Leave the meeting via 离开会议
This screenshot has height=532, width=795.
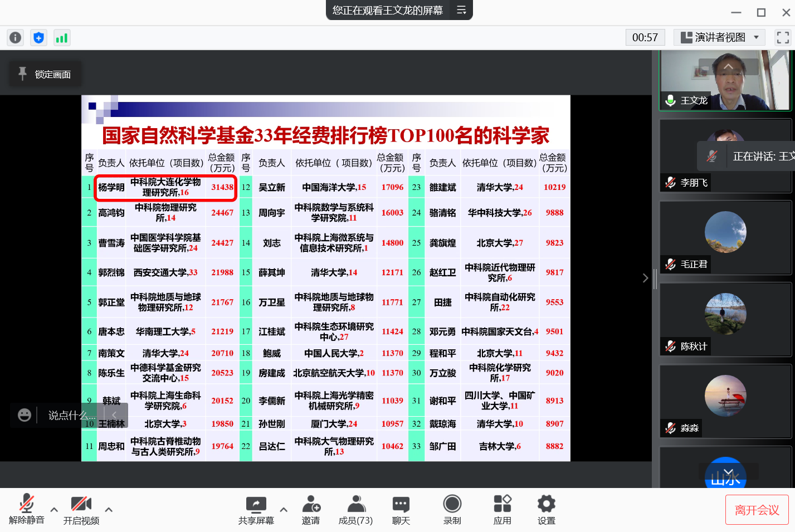coord(757,510)
